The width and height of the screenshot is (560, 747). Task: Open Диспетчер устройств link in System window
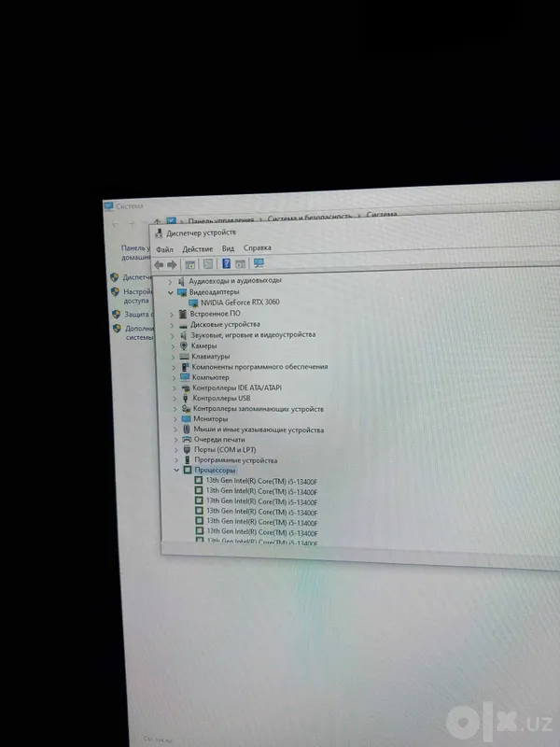137,277
